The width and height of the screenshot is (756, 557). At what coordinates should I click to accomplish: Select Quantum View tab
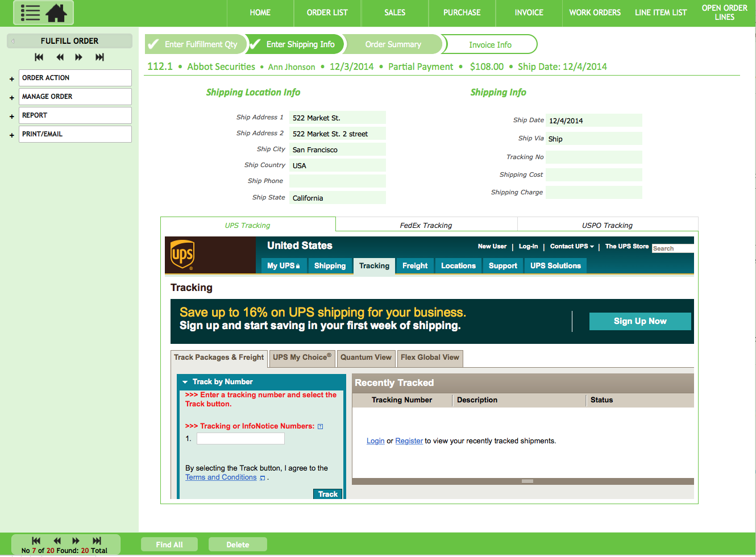(x=366, y=358)
